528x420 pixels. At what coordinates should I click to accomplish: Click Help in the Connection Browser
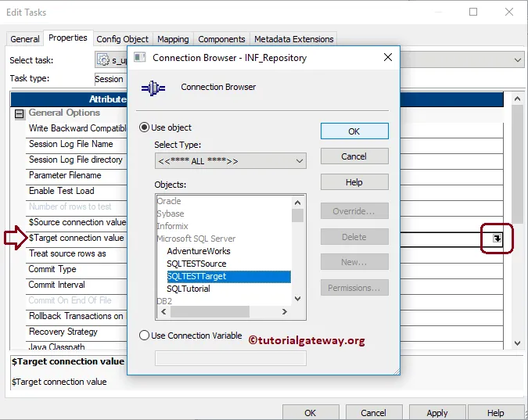point(354,182)
